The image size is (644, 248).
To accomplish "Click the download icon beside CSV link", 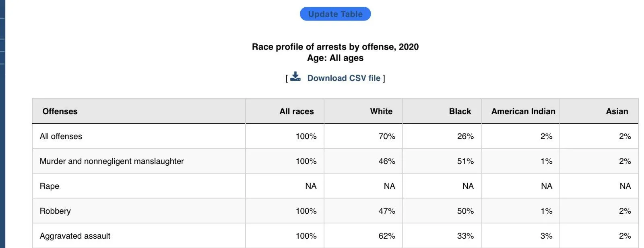I will tap(295, 77).
